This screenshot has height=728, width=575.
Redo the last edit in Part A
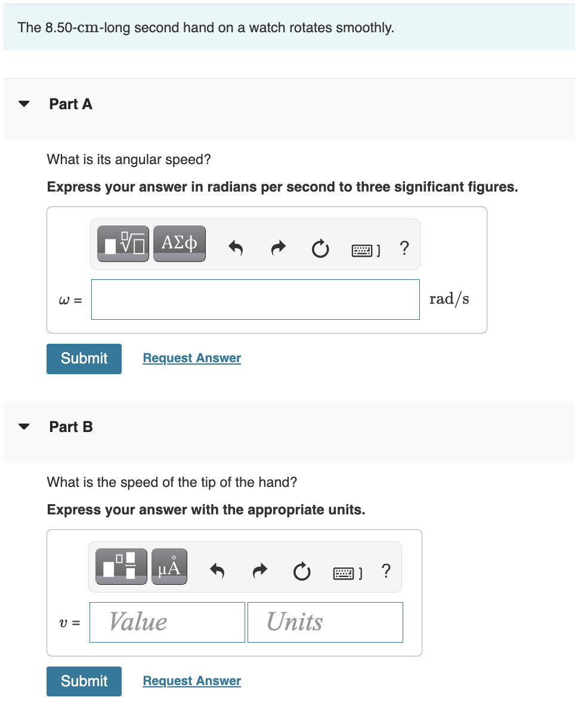pos(278,247)
